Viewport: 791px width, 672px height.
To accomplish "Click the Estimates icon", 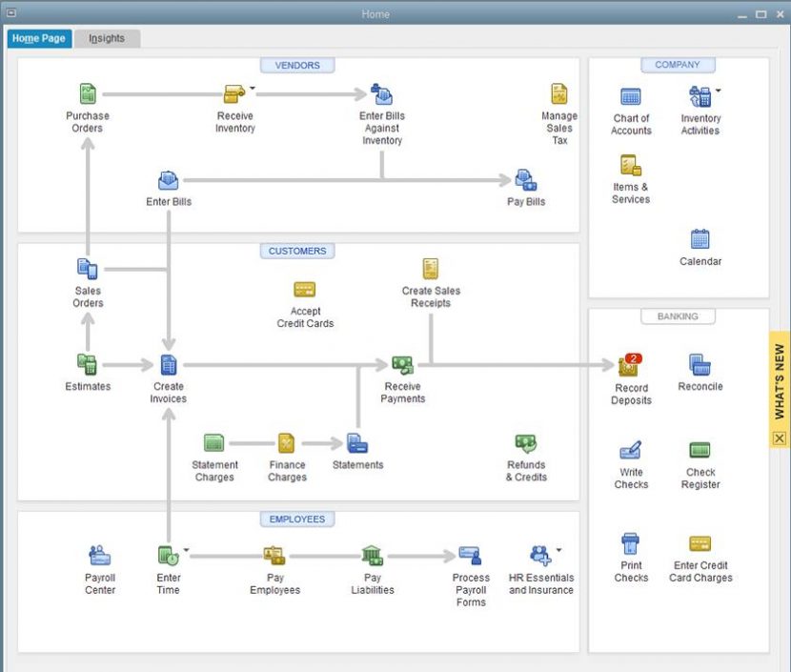I will coord(87,365).
